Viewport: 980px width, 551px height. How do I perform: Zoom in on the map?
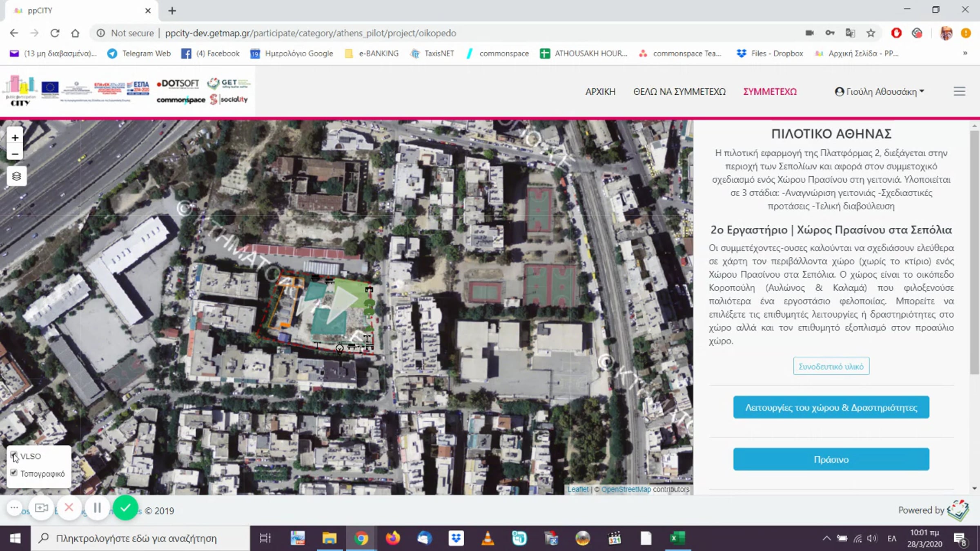(15, 138)
